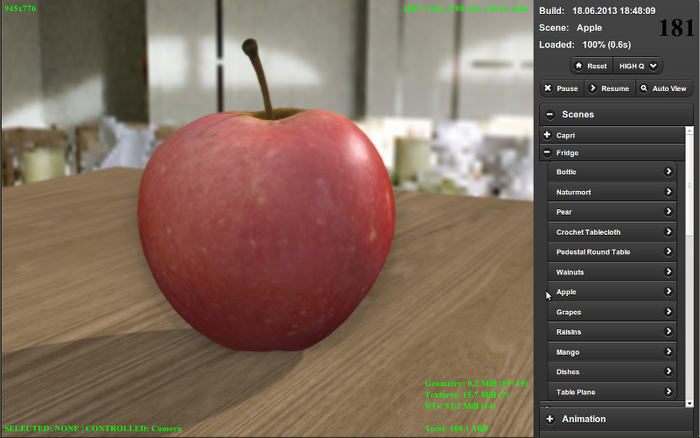Load the Dishes scene
The height and width of the screenshot is (438, 700).
click(x=612, y=371)
